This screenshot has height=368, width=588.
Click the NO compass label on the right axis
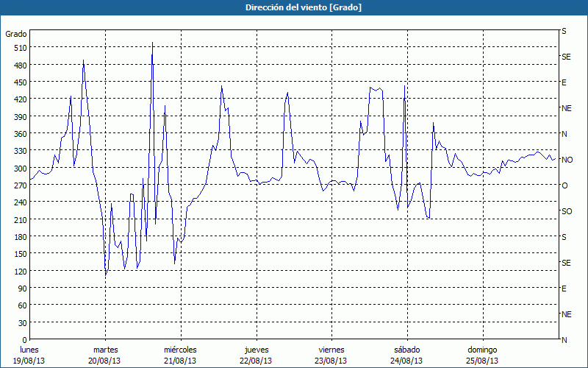(x=567, y=160)
